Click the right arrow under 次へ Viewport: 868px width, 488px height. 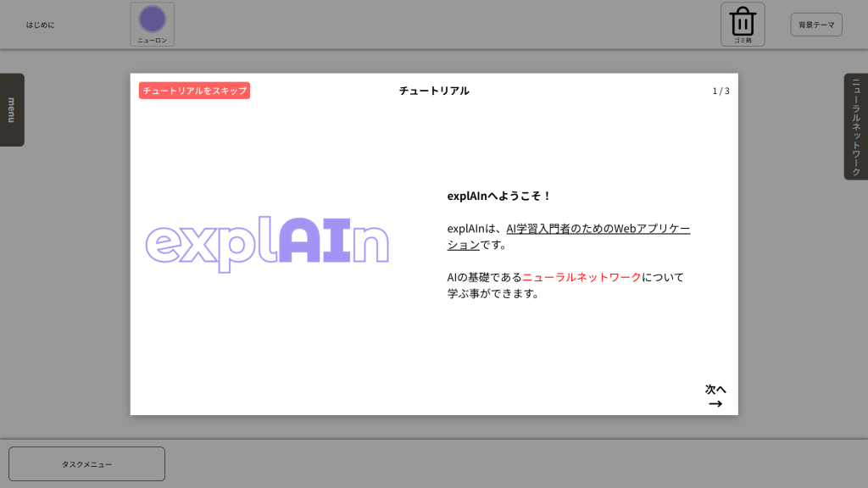click(x=715, y=403)
